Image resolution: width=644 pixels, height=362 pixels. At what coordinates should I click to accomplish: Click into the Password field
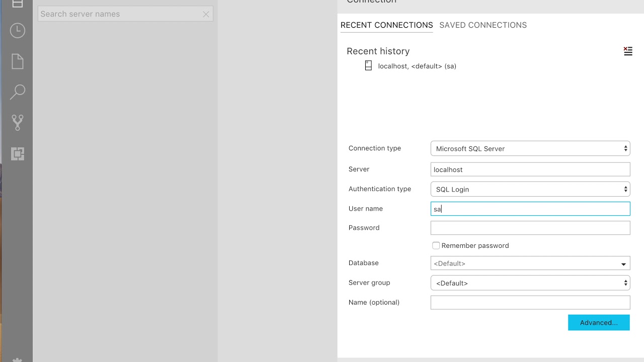(x=530, y=228)
